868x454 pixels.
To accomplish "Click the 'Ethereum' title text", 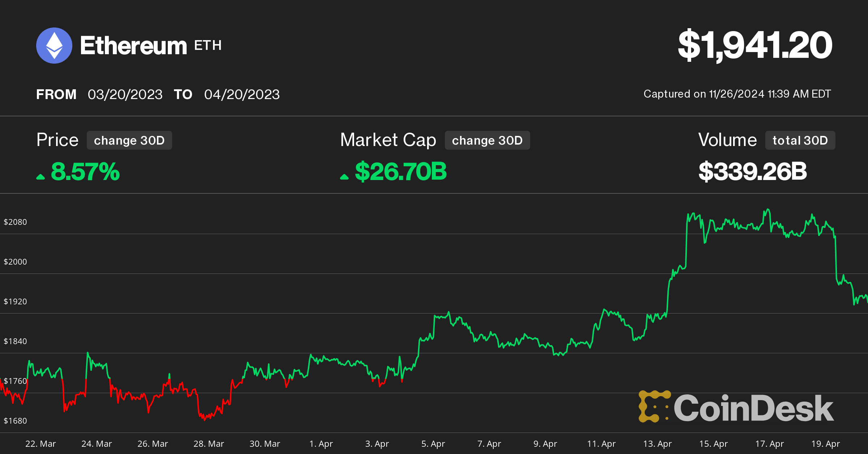I will (x=133, y=46).
